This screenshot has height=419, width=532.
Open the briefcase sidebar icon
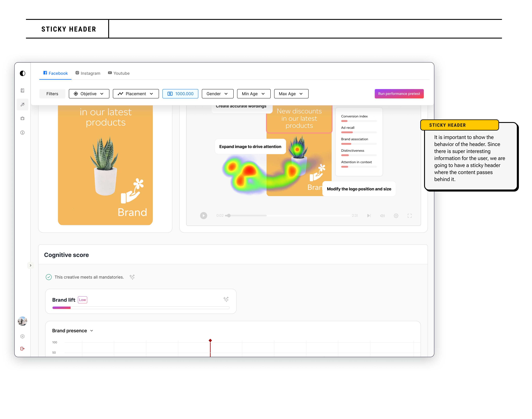(23, 119)
